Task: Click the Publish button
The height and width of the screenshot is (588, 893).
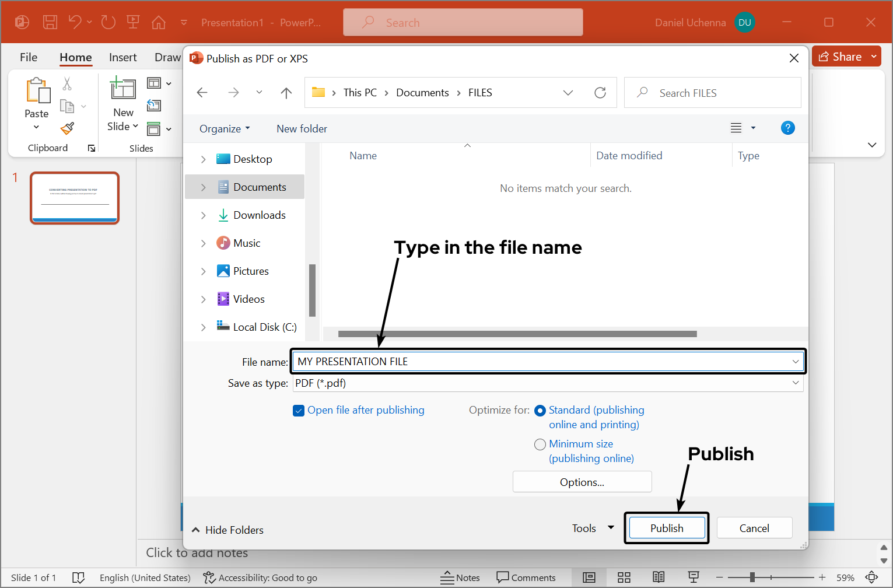Action: coord(666,527)
